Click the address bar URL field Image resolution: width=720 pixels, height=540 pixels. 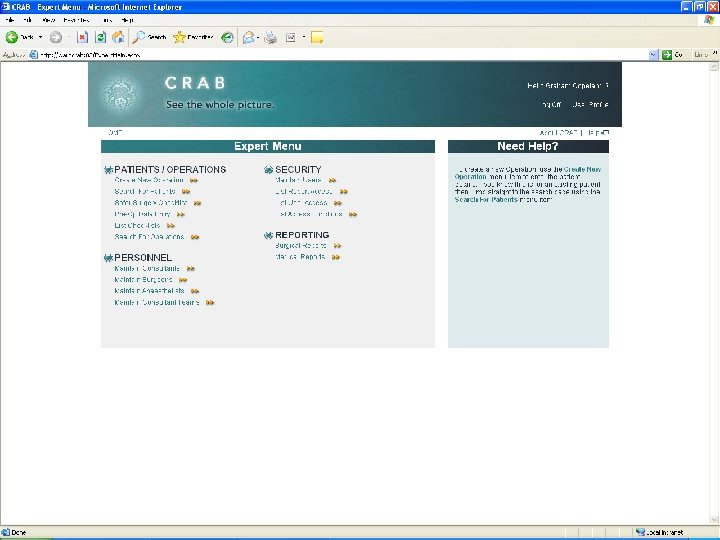point(342,55)
